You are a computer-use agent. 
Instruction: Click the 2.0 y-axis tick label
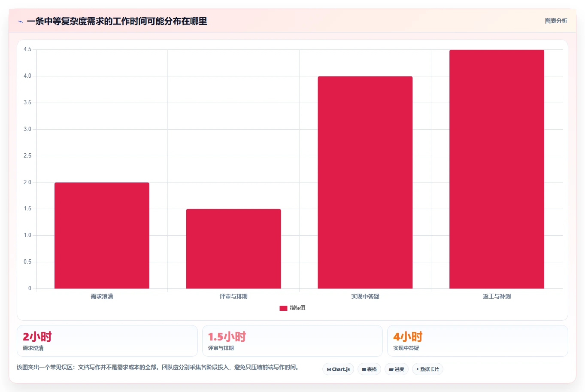tap(27, 182)
